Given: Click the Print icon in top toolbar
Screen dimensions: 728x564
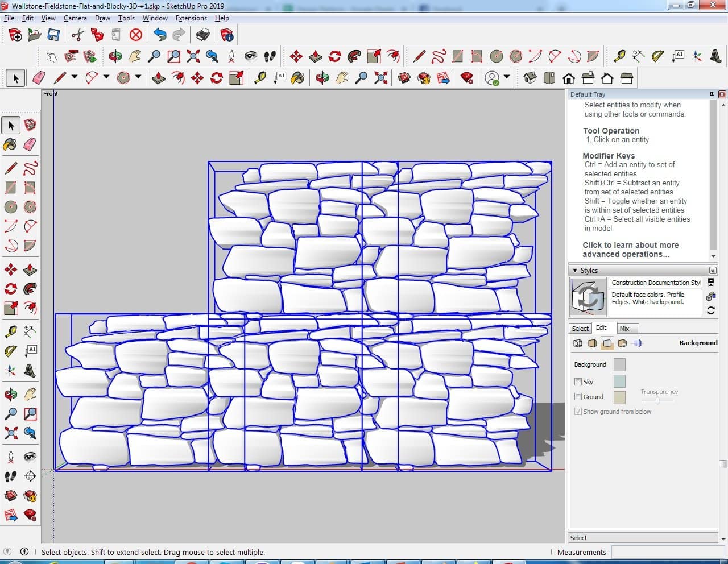Looking at the screenshot, I should [202, 35].
